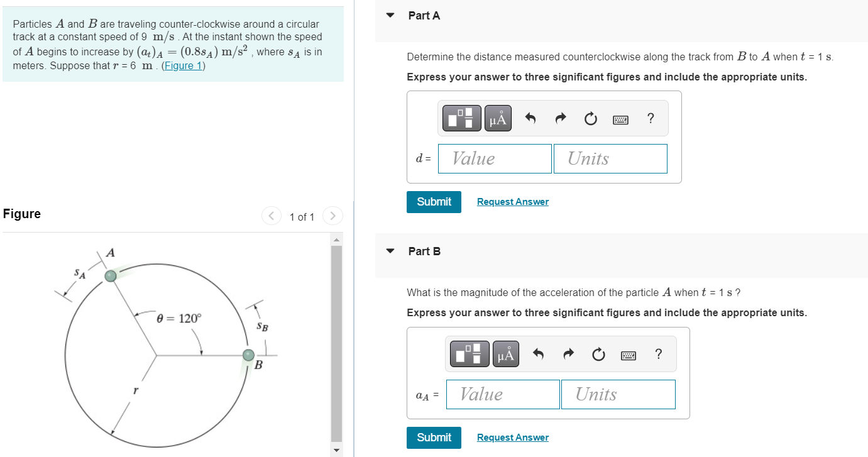This screenshot has height=457, width=868.
Task: Click the units (μÅ) icon in Part A toolbar
Action: [x=497, y=118]
